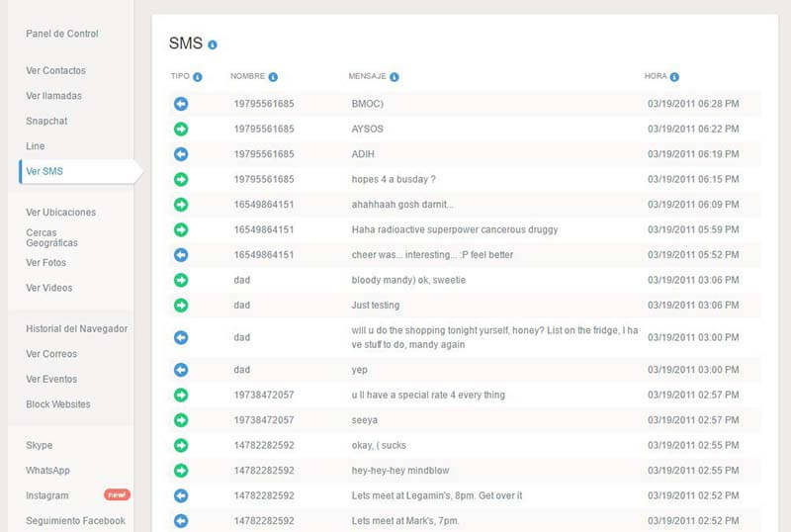
Task: Click incoming arrow icon on BMOC) row
Action: pyautogui.click(x=181, y=104)
